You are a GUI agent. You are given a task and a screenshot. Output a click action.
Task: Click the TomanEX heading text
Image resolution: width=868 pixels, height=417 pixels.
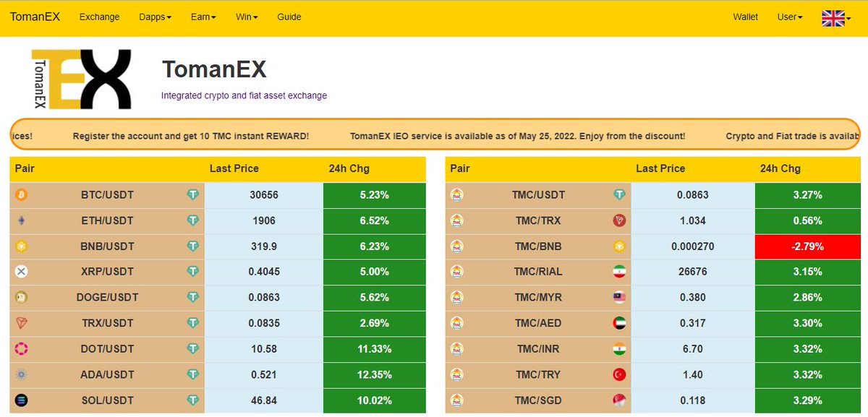click(x=214, y=69)
